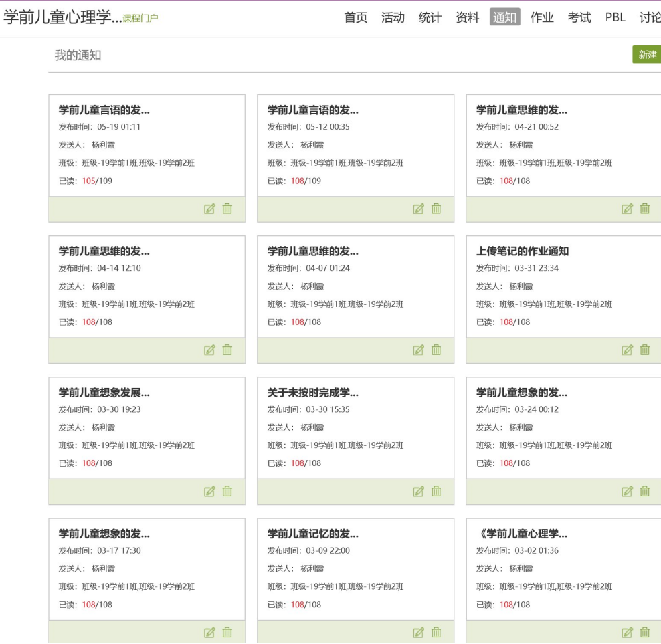The image size is (661, 644).
Task: Open the 课程门户 link
Action: 140,19
